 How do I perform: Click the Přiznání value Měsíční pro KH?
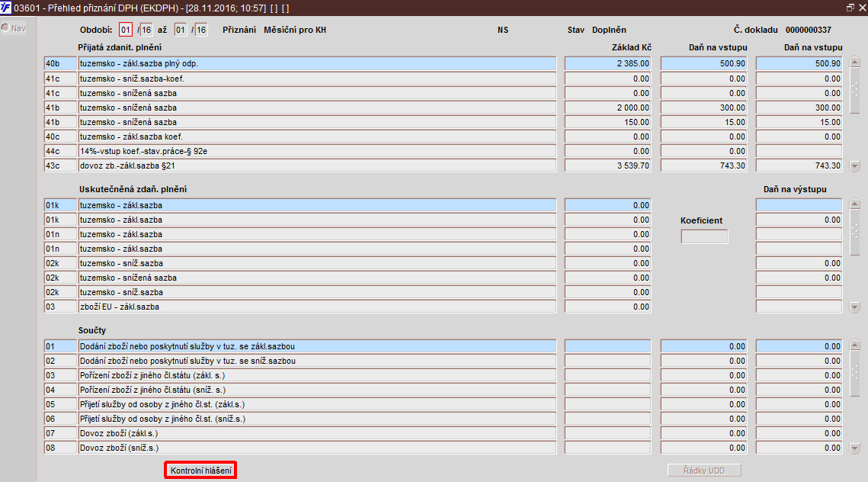click(x=294, y=30)
